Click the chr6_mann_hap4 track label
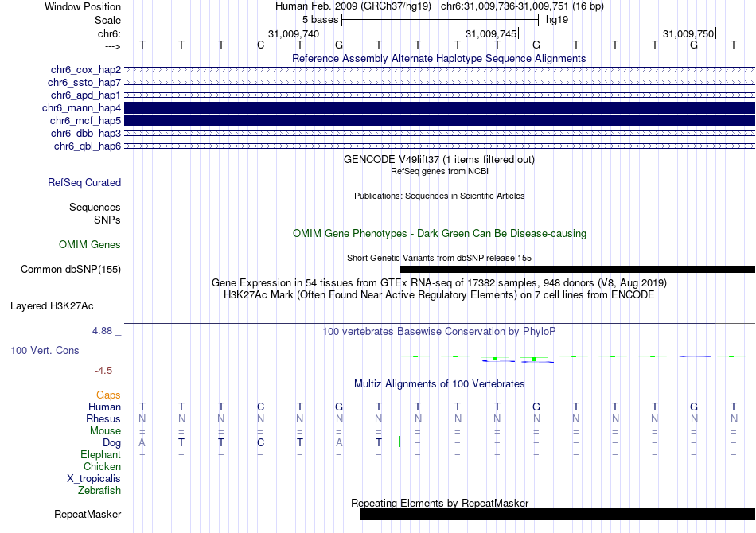Screen dimensions: 756x533 tap(81, 108)
